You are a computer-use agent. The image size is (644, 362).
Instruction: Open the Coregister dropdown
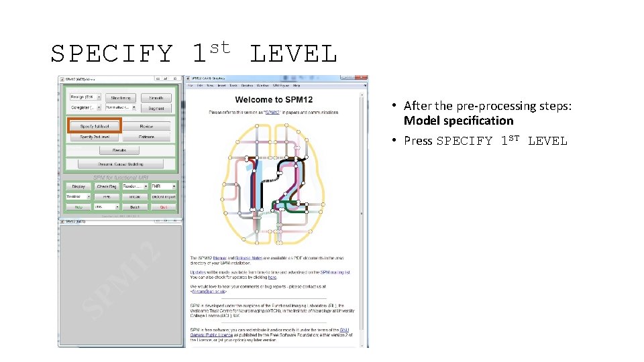click(85, 107)
